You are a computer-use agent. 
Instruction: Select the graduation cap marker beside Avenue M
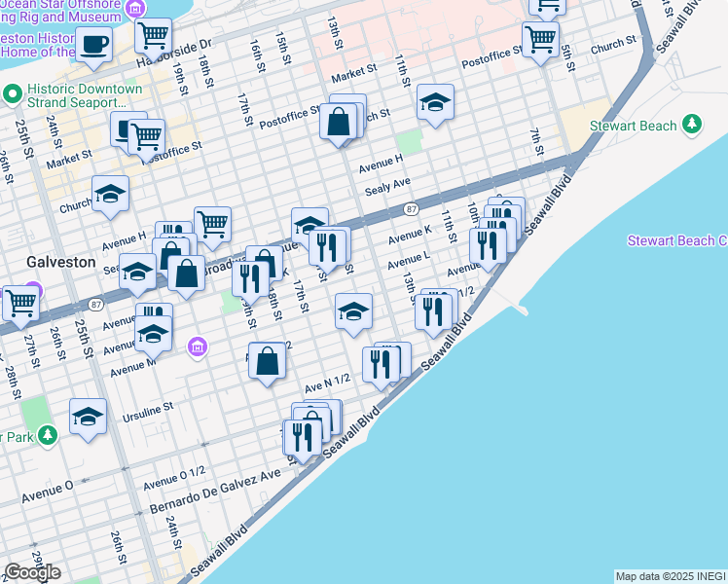click(153, 336)
